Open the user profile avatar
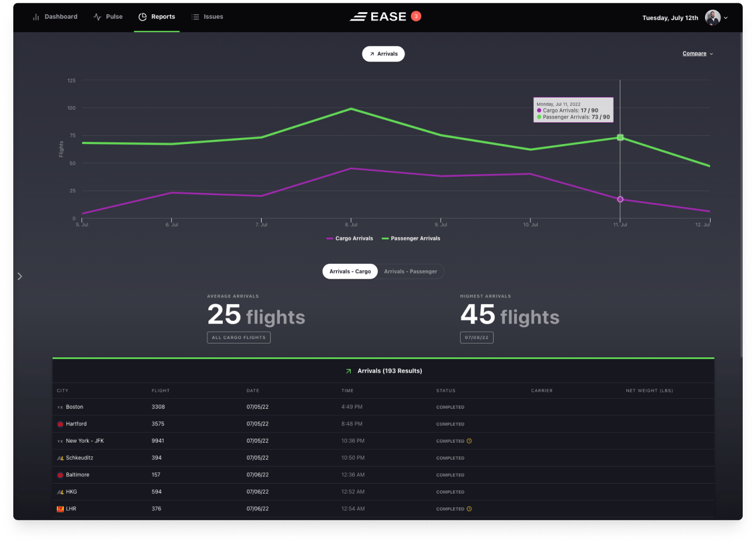 [x=713, y=17]
